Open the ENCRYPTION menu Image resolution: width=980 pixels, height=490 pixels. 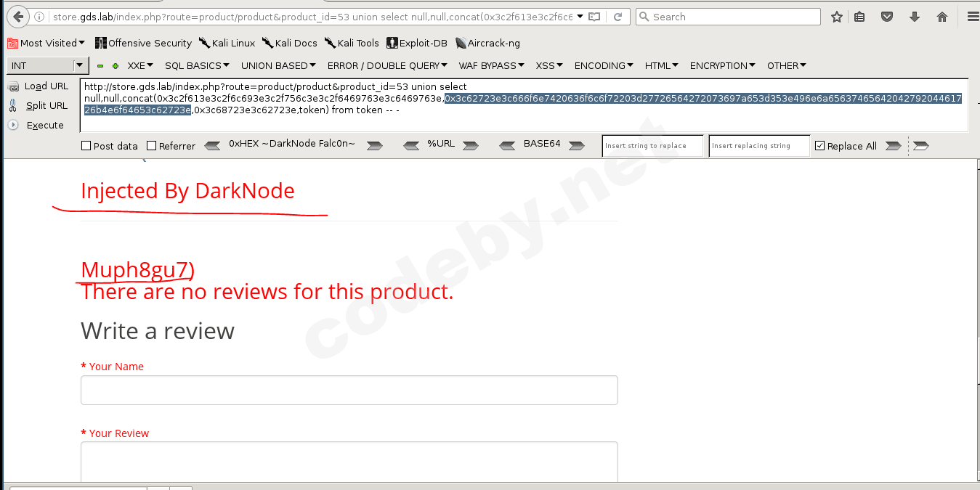(723, 65)
